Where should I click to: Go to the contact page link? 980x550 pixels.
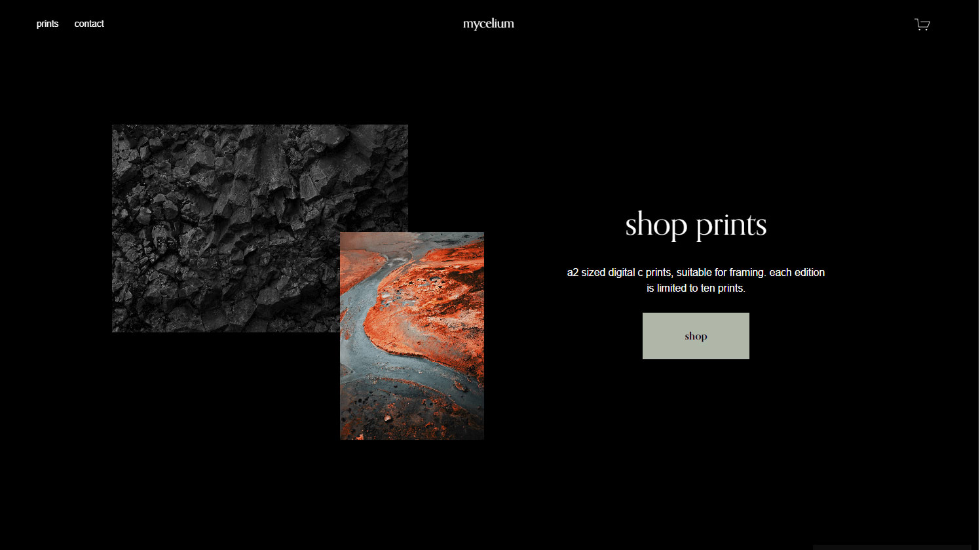pyautogui.click(x=89, y=24)
